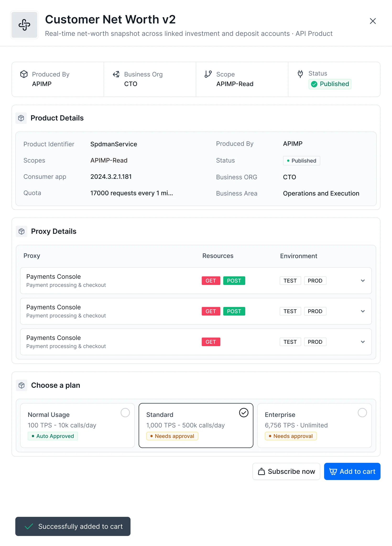Click the Resources column header
Image resolution: width=392 pixels, height=546 pixels.
218,256
